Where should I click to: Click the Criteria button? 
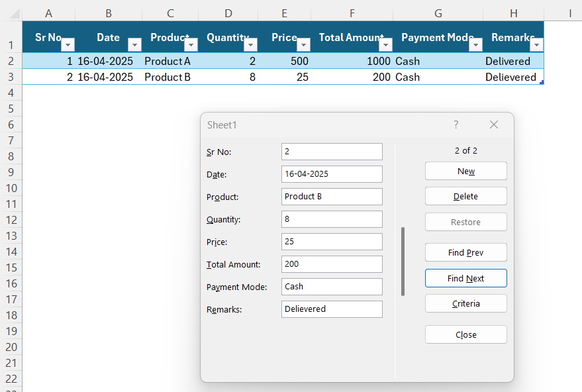pyautogui.click(x=466, y=304)
